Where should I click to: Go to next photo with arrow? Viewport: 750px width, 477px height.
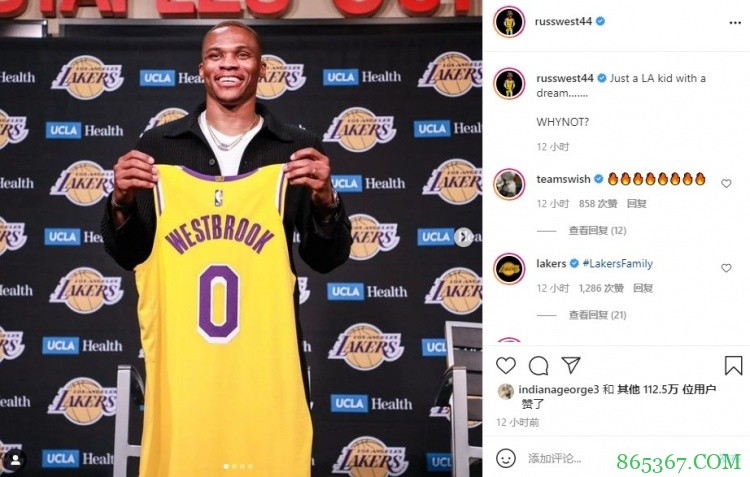(x=463, y=237)
